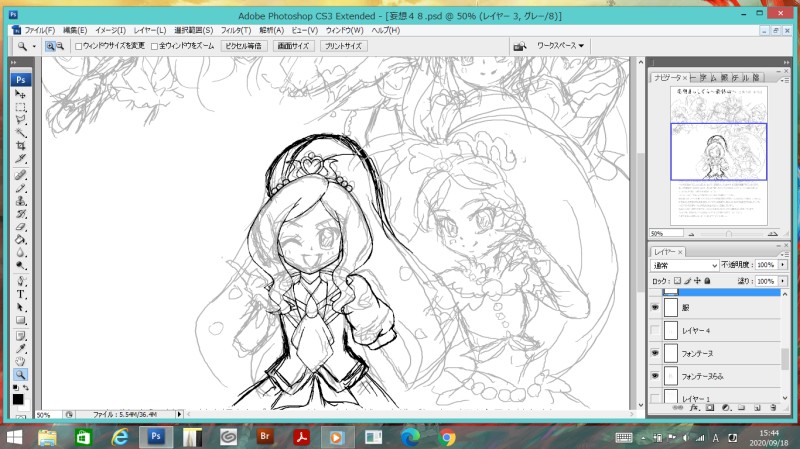Open the Go to Bridge icon
This screenshot has height=449, width=800.
[x=519, y=46]
